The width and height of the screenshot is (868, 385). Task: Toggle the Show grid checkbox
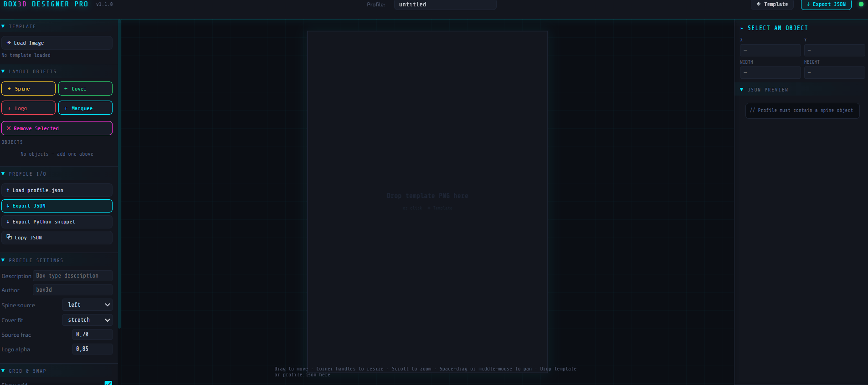[x=108, y=383]
